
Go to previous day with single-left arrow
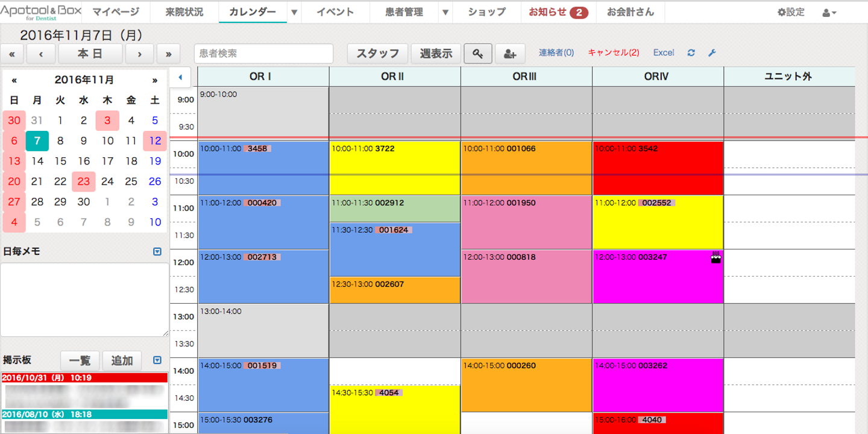click(41, 54)
